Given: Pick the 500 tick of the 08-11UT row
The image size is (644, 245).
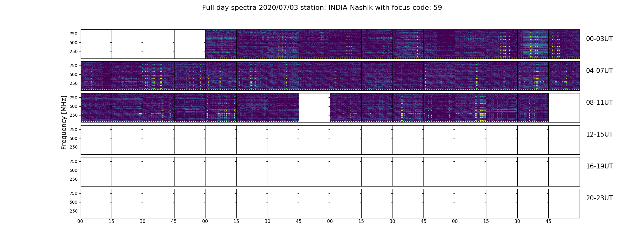Looking at the screenshot, I should click(74, 106).
